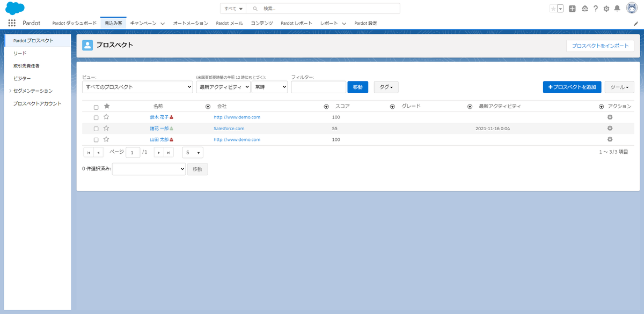Viewport: 644px width, 314px height.
Task: Open 名前 column filter icon
Action: coord(208,107)
